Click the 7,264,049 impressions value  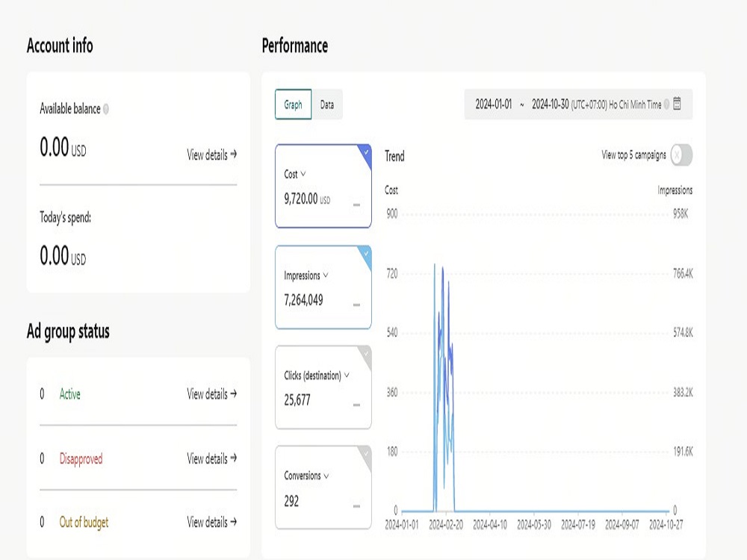[x=303, y=299]
